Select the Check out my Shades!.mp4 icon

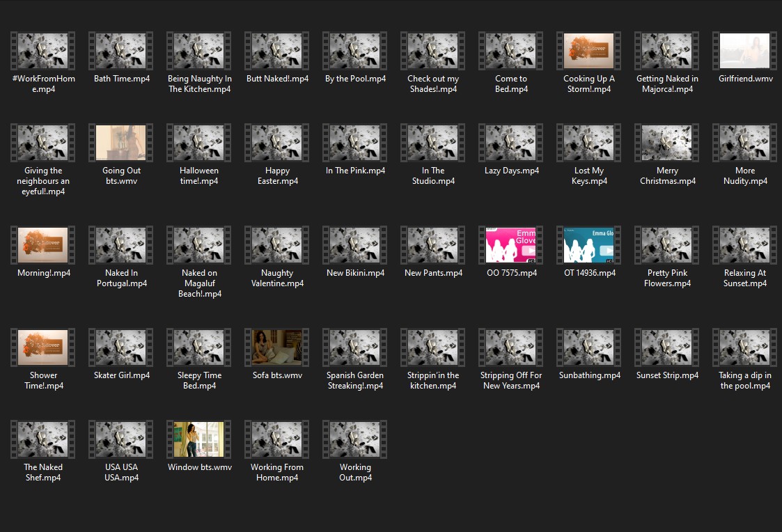433,51
